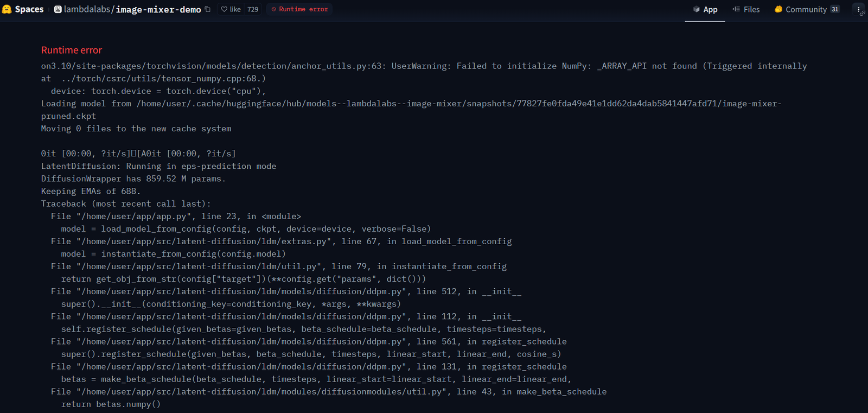Click the file list icon beside Files
This screenshot has height=413, width=868.
click(x=736, y=9)
